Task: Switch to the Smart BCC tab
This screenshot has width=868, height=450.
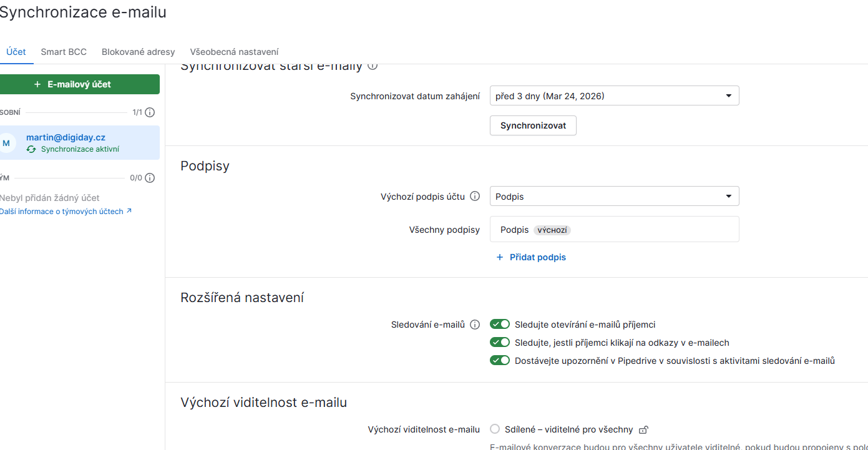Action: pyautogui.click(x=64, y=52)
